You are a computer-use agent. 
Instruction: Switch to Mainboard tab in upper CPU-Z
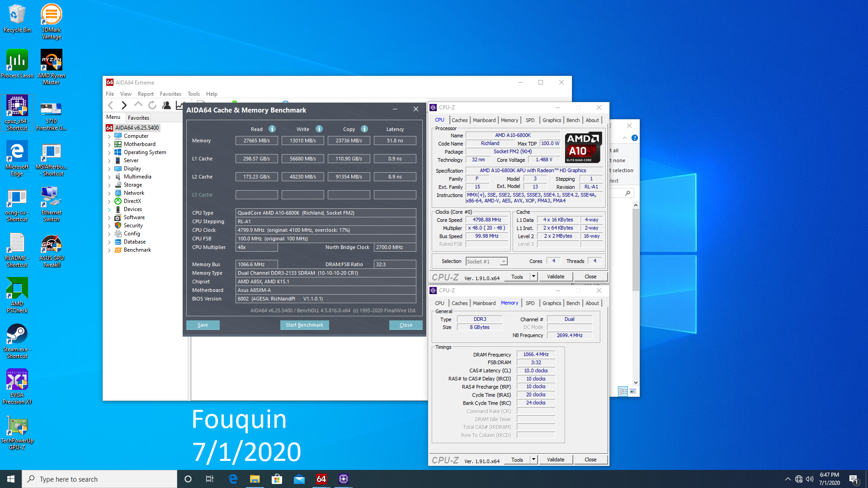[484, 120]
